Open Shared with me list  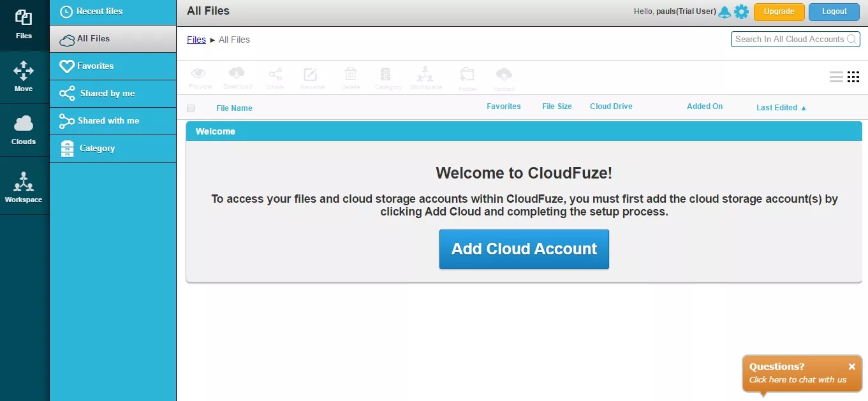point(113,121)
